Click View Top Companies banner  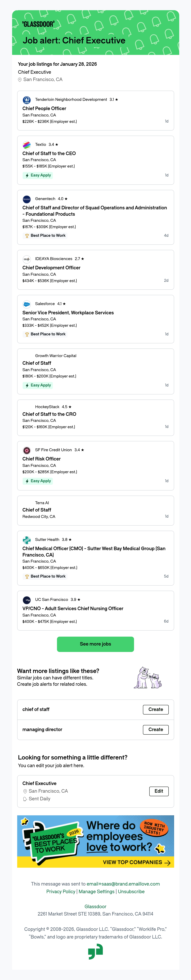point(96,842)
